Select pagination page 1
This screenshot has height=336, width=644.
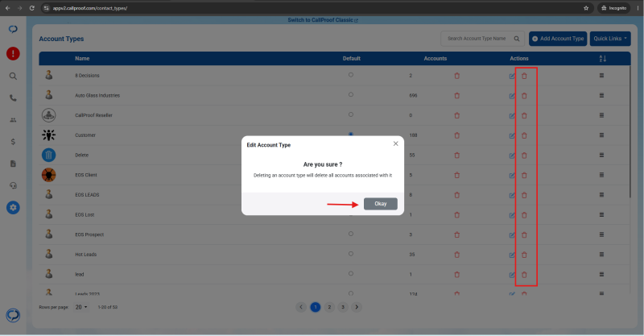315,307
